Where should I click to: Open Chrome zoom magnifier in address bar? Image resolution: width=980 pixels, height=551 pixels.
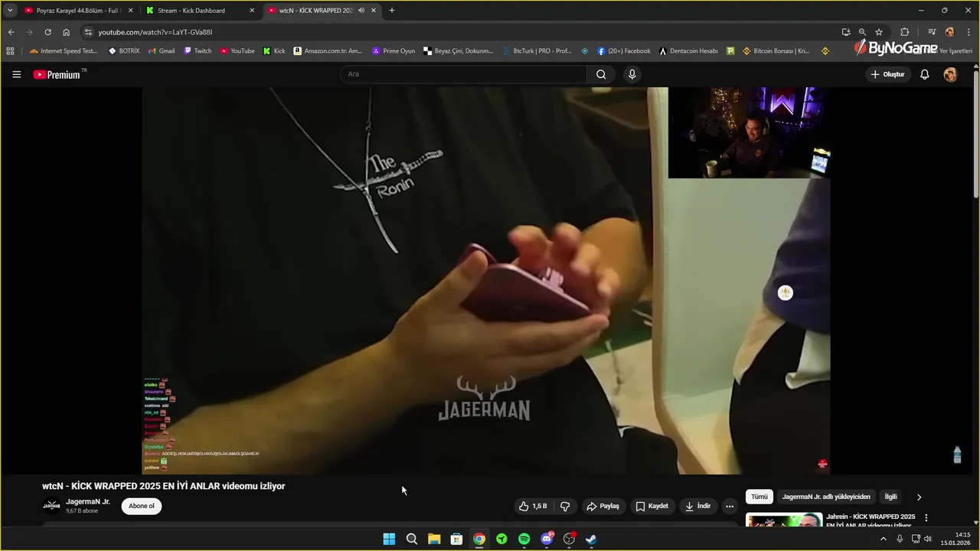tap(862, 32)
